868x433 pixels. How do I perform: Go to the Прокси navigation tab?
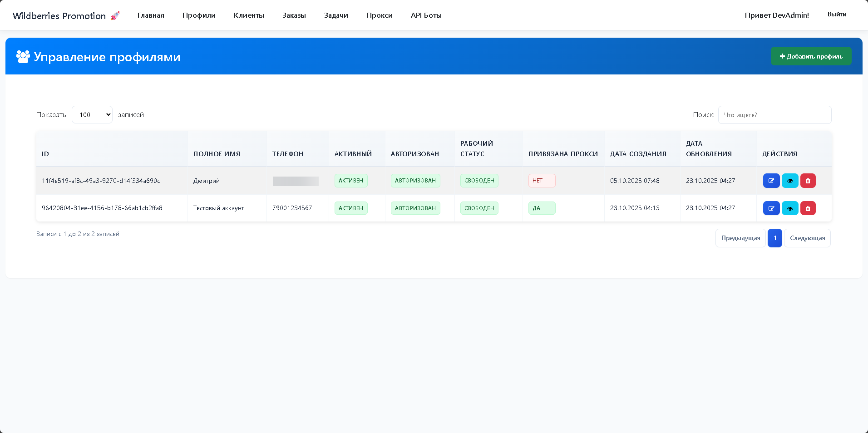coord(379,15)
